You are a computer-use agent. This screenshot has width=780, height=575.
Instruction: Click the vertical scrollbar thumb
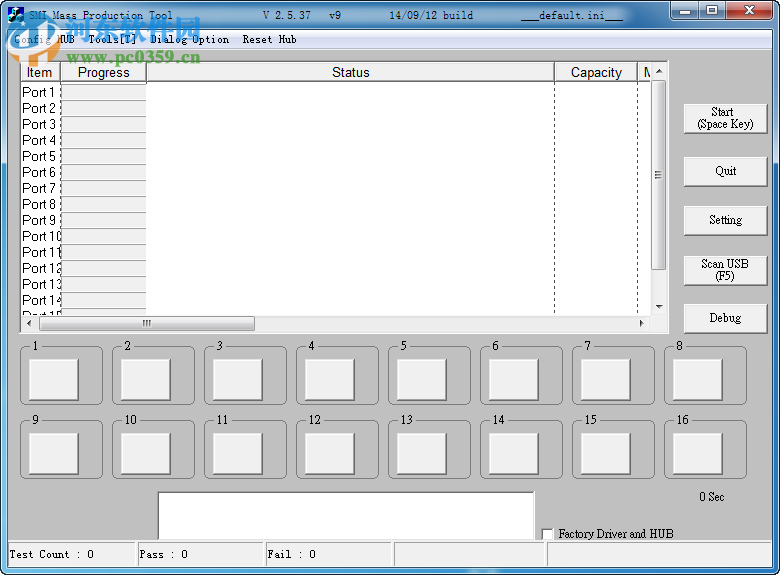coord(659,175)
